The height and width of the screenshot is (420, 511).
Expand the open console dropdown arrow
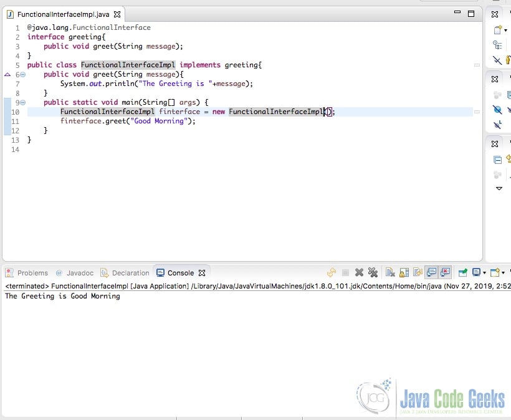(503, 273)
